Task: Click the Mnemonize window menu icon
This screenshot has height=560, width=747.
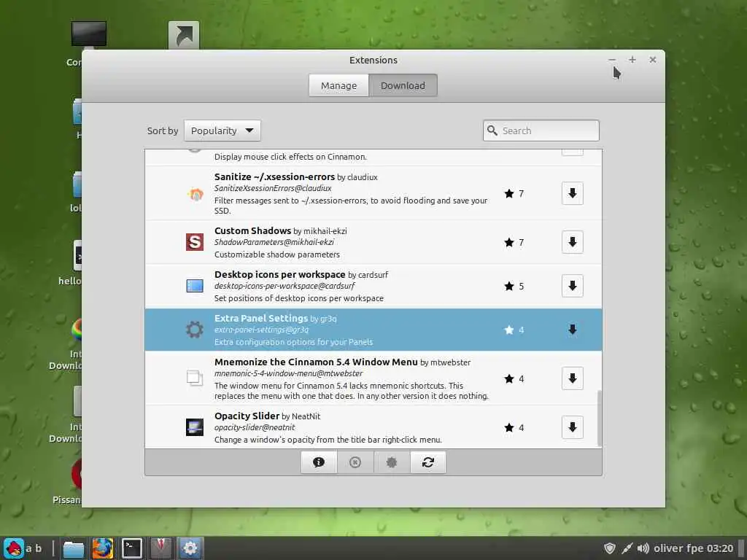Action: click(x=194, y=378)
